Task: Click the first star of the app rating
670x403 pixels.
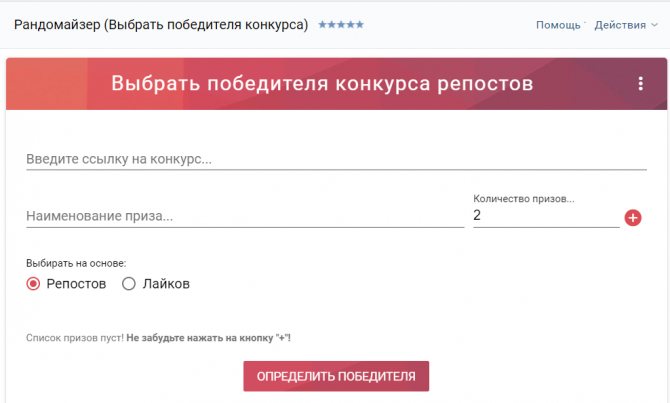Action: [322, 24]
